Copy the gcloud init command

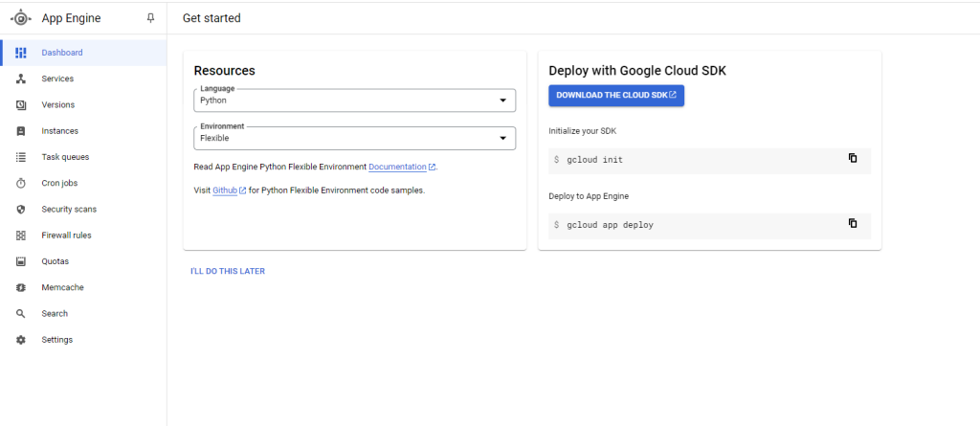point(853,158)
